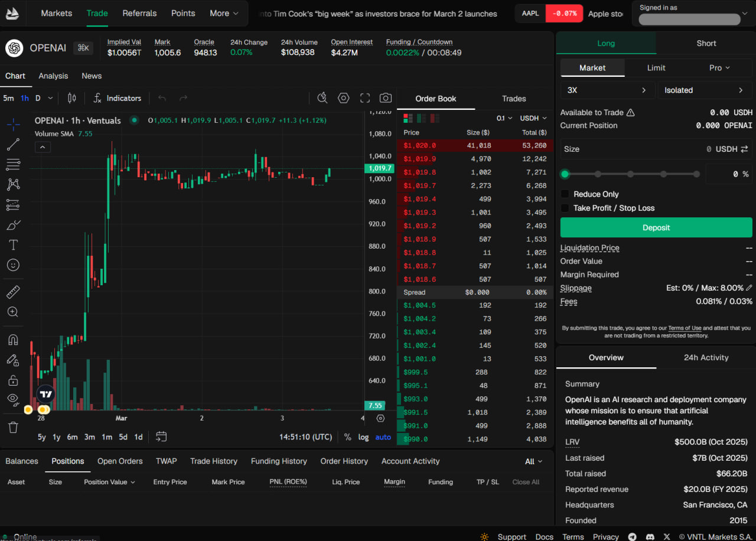The image size is (756, 541).
Task: Toggle theme with the sun icon
Action: [484, 537]
